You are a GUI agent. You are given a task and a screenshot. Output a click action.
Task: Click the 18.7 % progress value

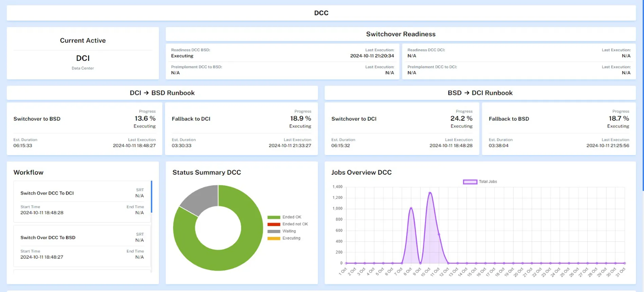619,118
